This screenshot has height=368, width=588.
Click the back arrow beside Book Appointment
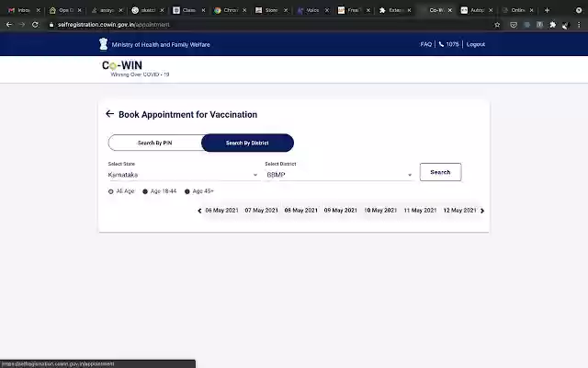point(109,114)
